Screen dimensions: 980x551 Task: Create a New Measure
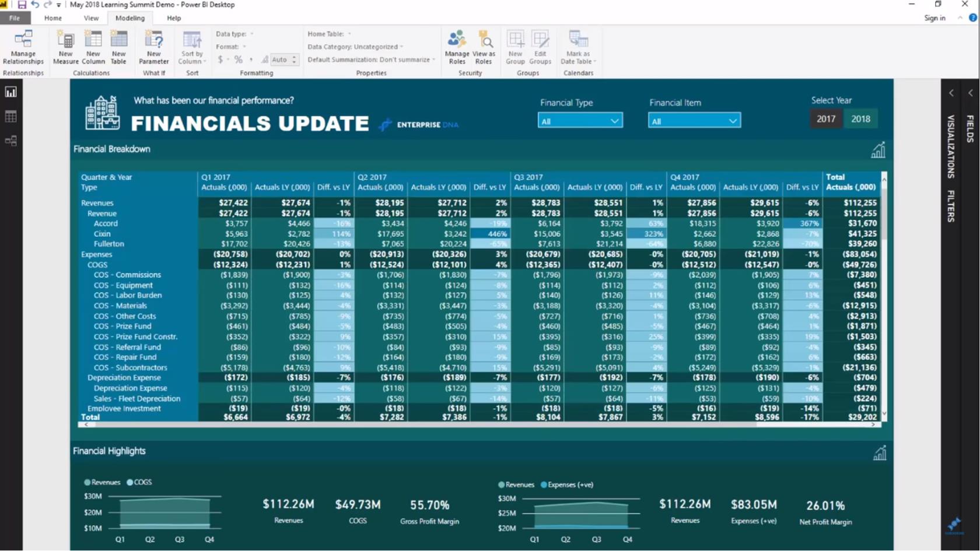[65, 47]
